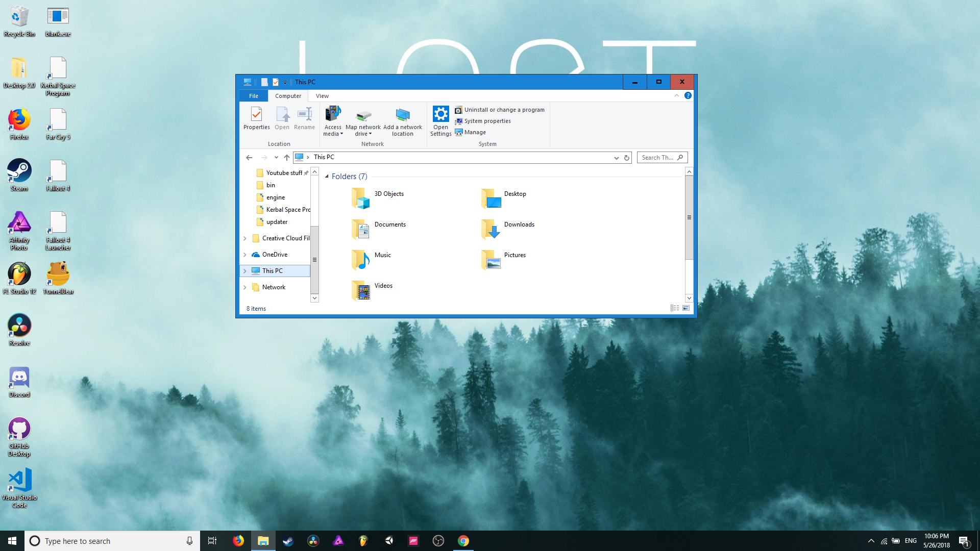Open System properties from the ribbon
Viewport: 980px width, 551px height.
click(x=483, y=121)
